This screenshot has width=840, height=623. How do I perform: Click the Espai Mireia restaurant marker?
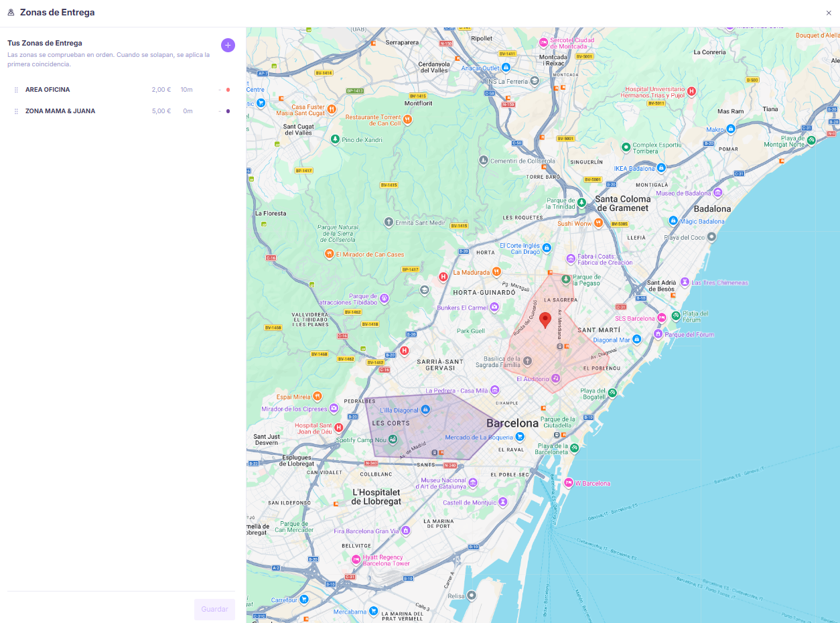(x=318, y=397)
